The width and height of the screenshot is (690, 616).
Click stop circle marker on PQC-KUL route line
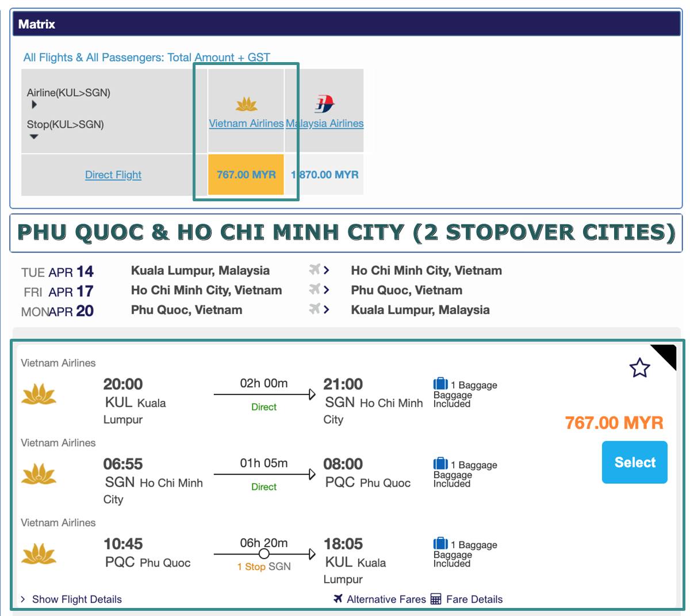(264, 554)
